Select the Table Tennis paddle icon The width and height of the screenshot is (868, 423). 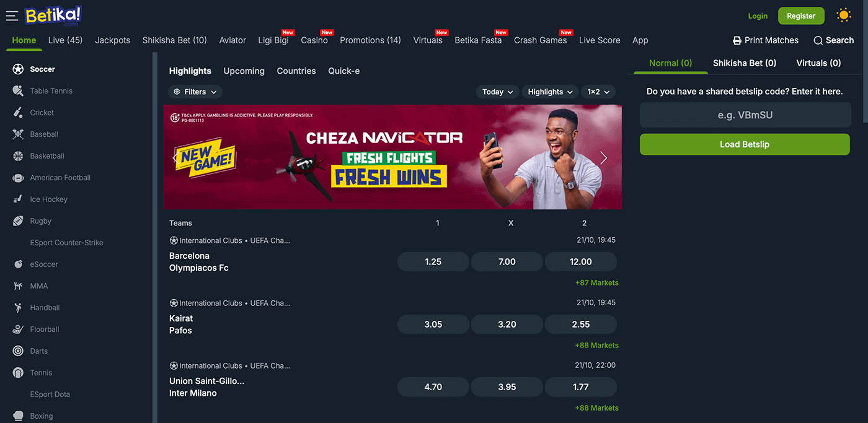click(18, 90)
